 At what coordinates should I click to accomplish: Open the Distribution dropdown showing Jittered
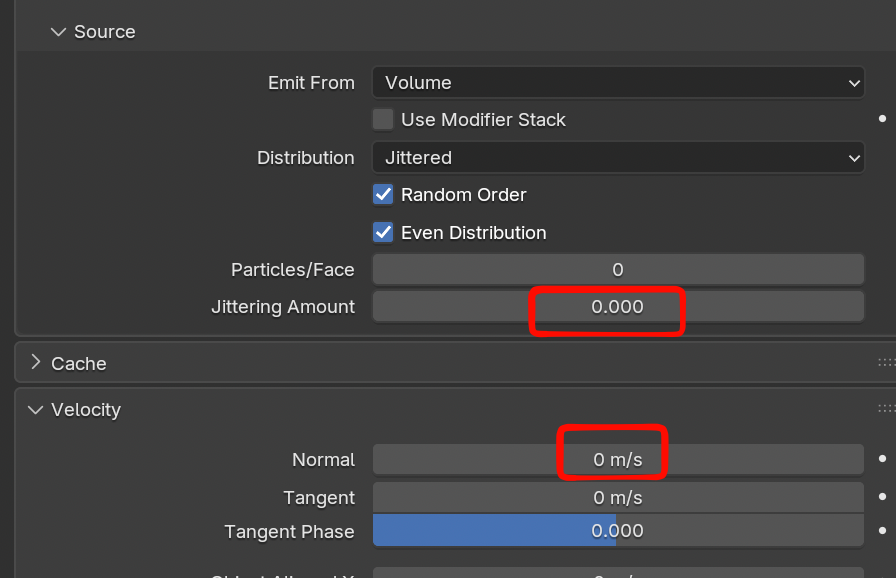[618, 158]
